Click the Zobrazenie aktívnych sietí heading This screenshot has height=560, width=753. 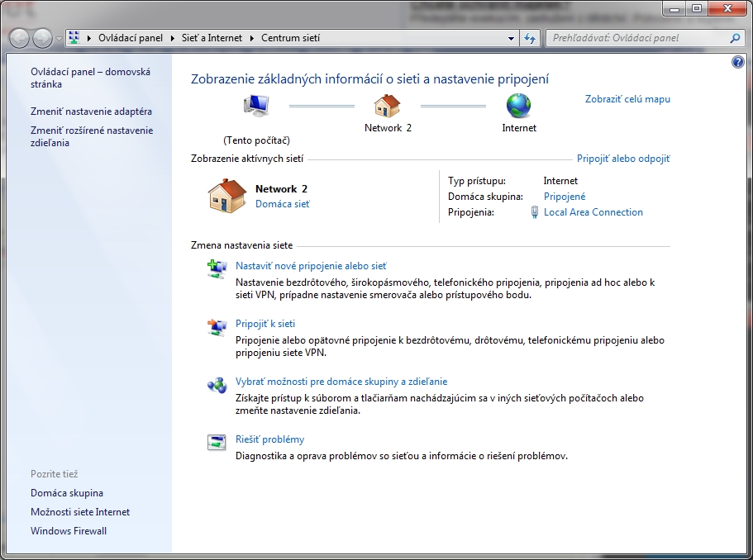point(247,159)
